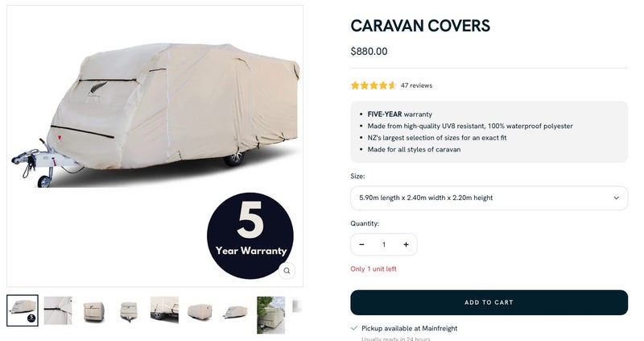View fourth thumbnail of cover front view
Image resolution: width=644 pixels, height=341 pixels.
[x=129, y=311]
